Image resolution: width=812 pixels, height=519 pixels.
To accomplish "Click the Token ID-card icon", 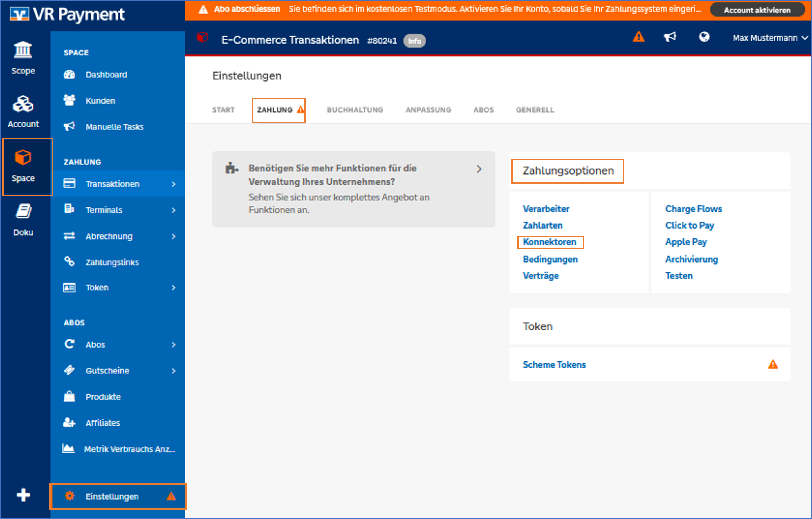I will click(x=69, y=288).
